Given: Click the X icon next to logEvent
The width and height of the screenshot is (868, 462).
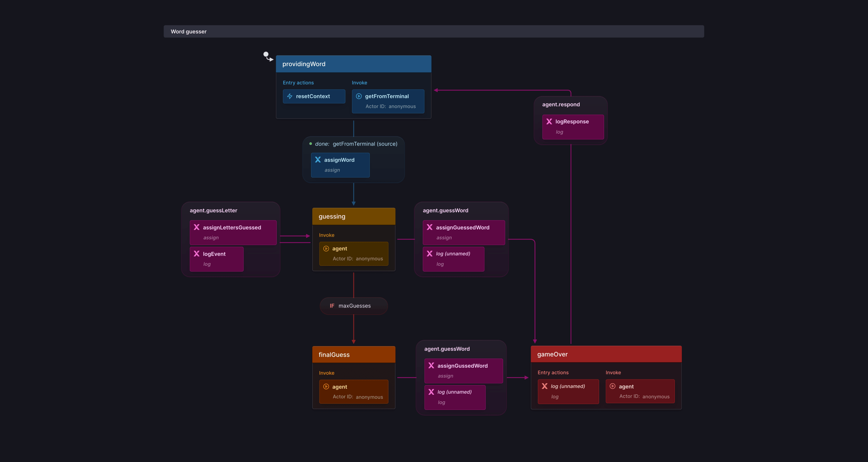Looking at the screenshot, I should [197, 254].
